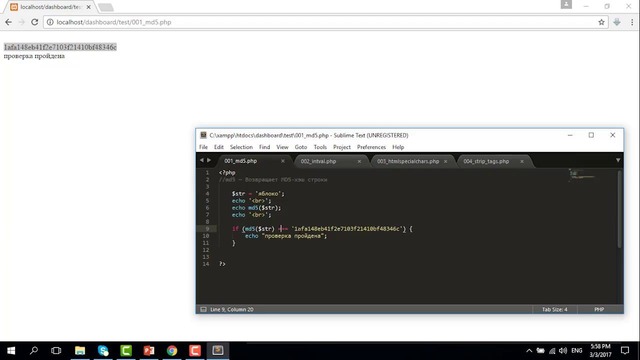This screenshot has height=360, width=640.
Task: Click the previous tab arrow in Sublime
Action: [x=202, y=160]
